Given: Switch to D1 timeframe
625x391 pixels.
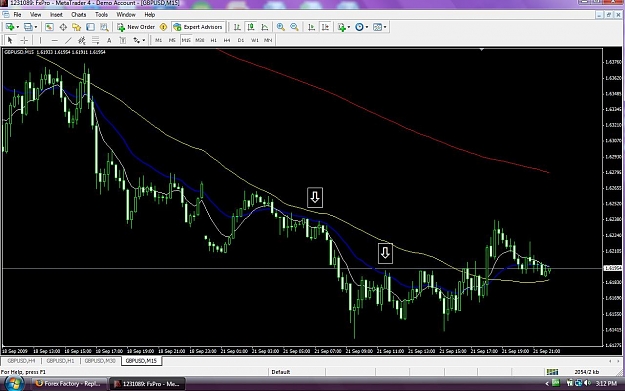Looking at the screenshot, I should click(241, 40).
